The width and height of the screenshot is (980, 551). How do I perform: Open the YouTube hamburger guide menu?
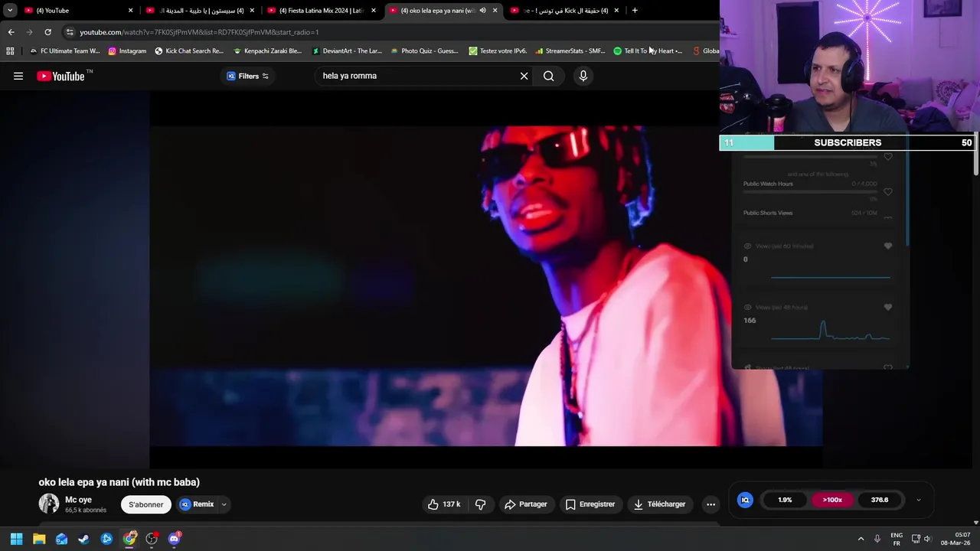click(x=18, y=76)
